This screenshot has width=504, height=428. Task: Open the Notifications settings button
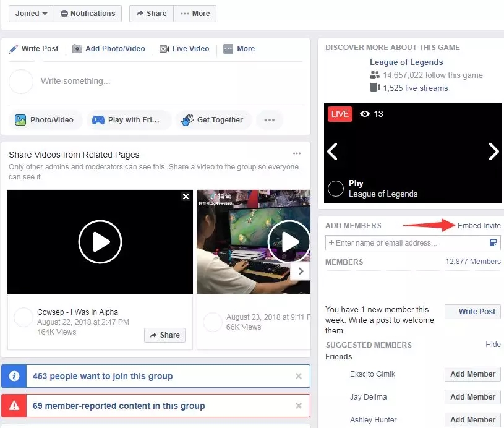[x=88, y=14]
